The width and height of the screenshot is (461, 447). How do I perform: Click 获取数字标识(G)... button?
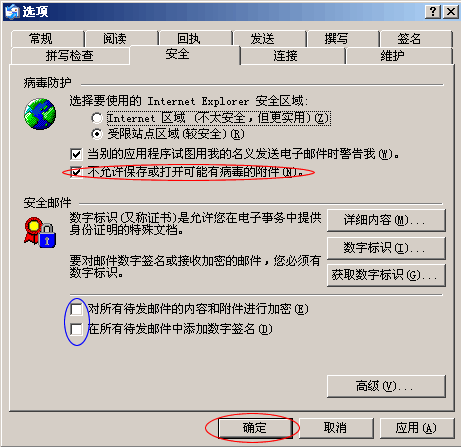click(x=386, y=275)
